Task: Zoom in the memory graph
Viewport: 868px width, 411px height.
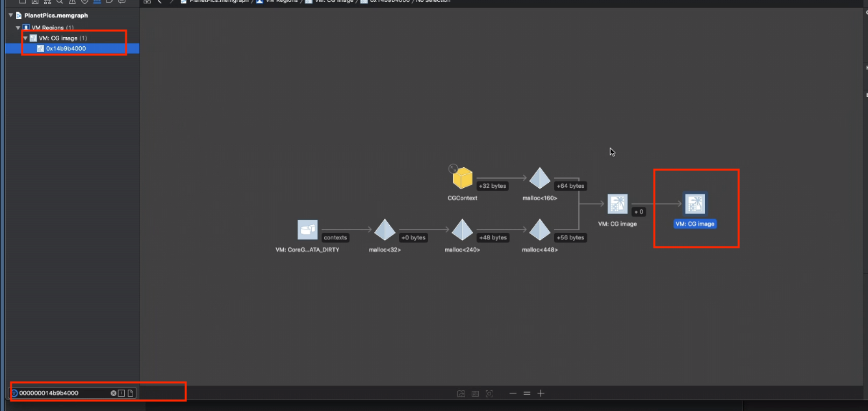Action: click(x=541, y=393)
